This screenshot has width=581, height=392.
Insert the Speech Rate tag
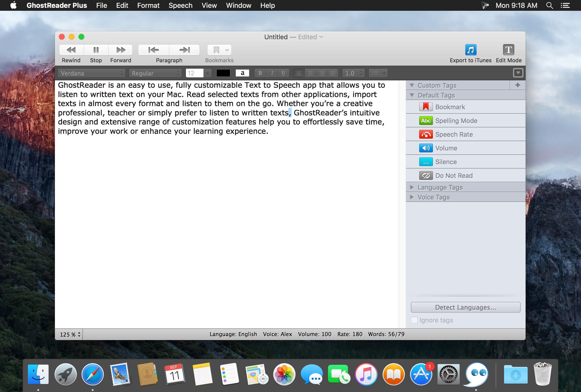[x=454, y=135]
